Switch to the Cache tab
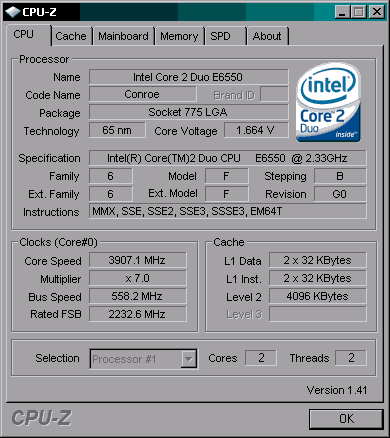The height and width of the screenshot is (438, 390). click(x=71, y=36)
